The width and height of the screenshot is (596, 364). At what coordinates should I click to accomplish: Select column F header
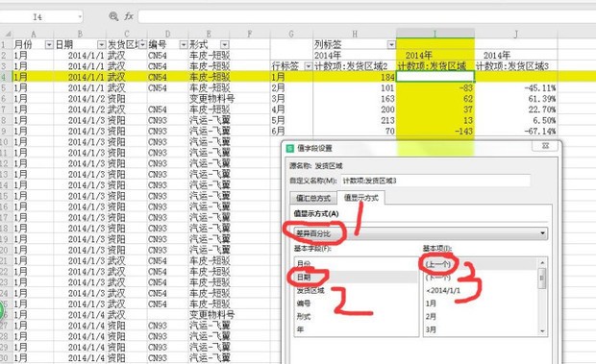click(x=250, y=34)
